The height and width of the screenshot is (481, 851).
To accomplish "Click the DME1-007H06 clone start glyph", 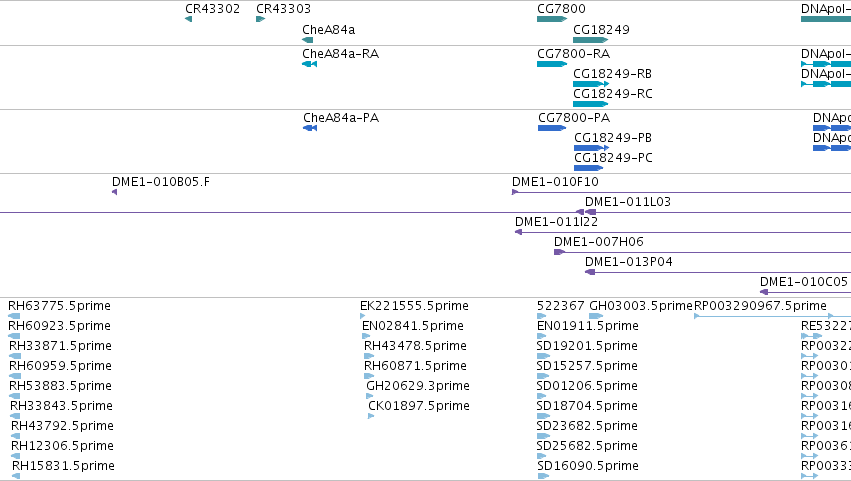I will tap(559, 252).
